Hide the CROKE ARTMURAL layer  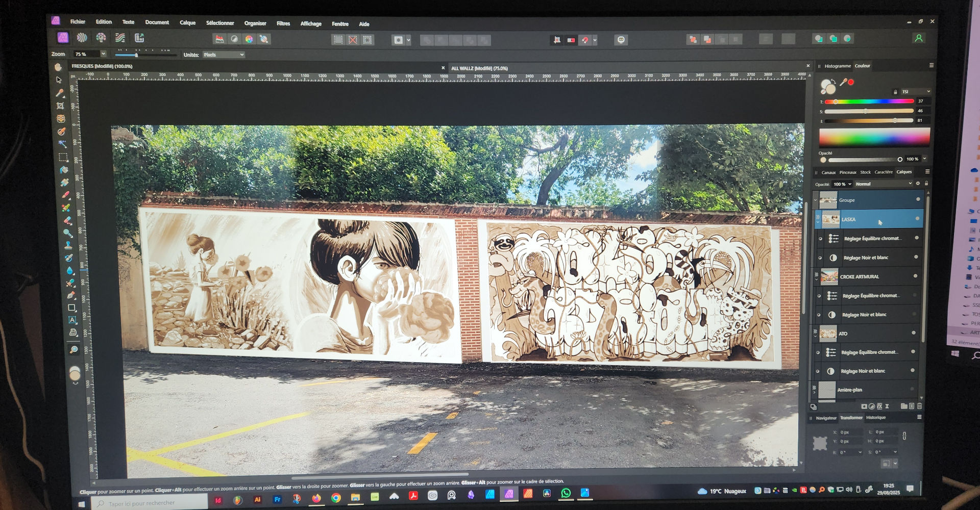[915, 276]
